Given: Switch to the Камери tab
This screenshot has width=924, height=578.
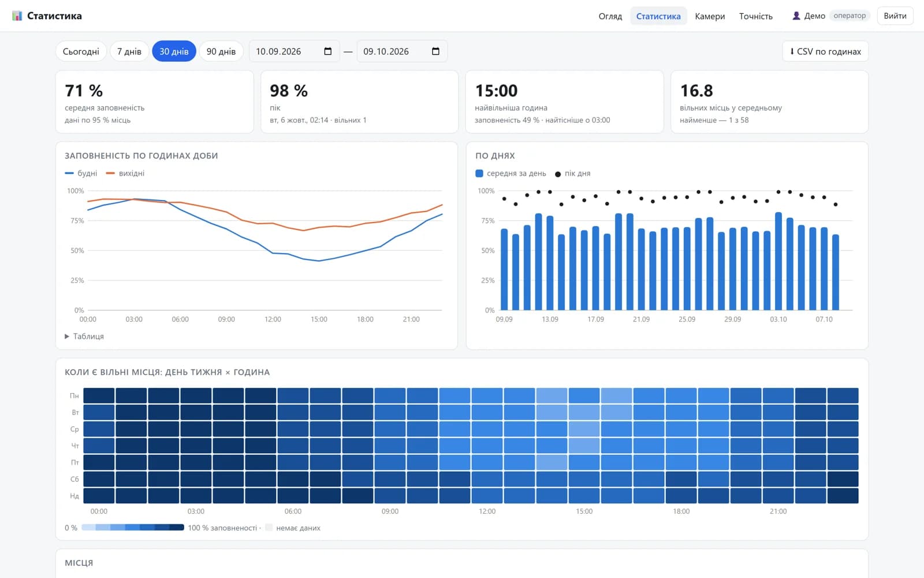Looking at the screenshot, I should pyautogui.click(x=710, y=16).
